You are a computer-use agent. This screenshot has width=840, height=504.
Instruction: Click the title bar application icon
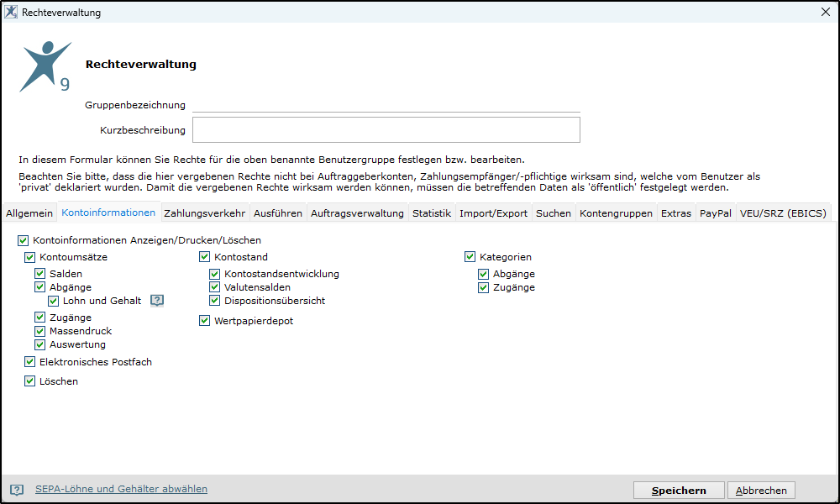click(11, 12)
